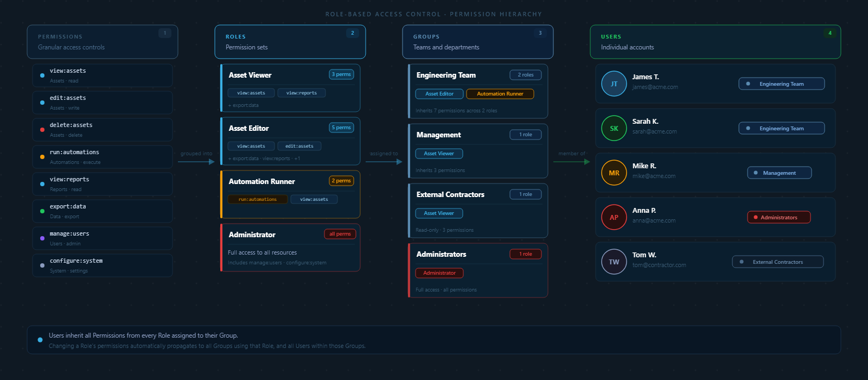Click the 3 perms badge on Asset Viewer
Image resolution: width=868 pixels, height=380 pixels.
[x=342, y=74]
